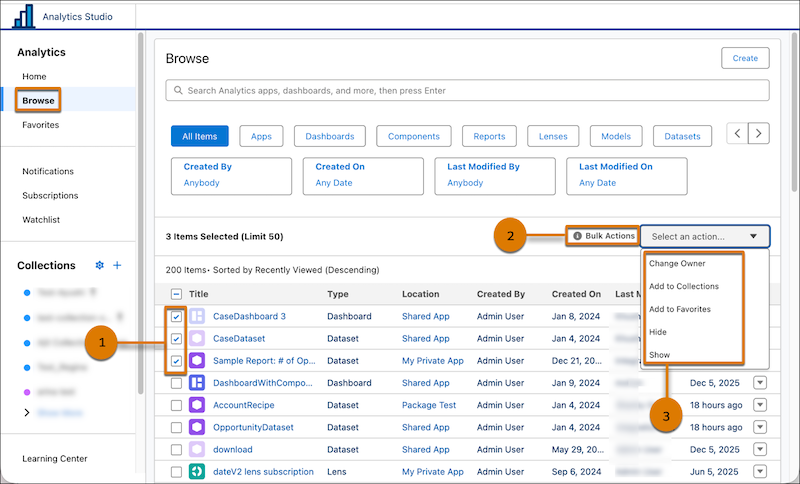Open the My Private App link for Sample Report
This screenshot has height=484, width=800.
pyautogui.click(x=433, y=361)
